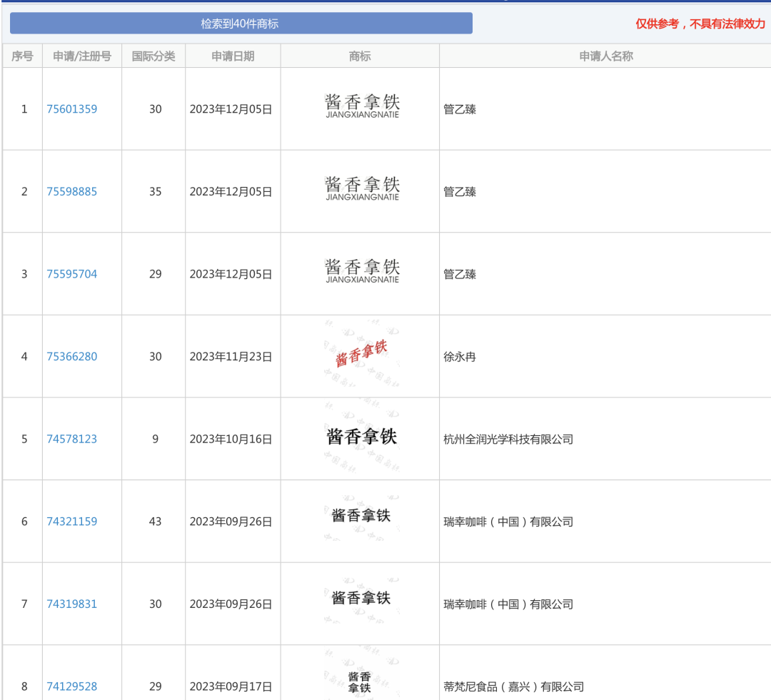Open trademark application 75366280
Image resolution: width=771 pixels, height=700 pixels.
tap(71, 356)
